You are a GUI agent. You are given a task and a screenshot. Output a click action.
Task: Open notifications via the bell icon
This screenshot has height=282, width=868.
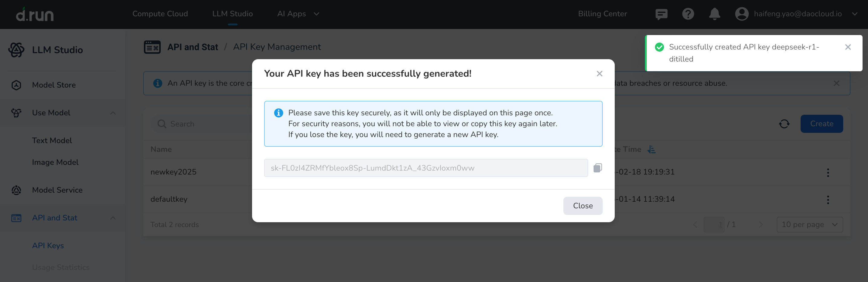[714, 14]
